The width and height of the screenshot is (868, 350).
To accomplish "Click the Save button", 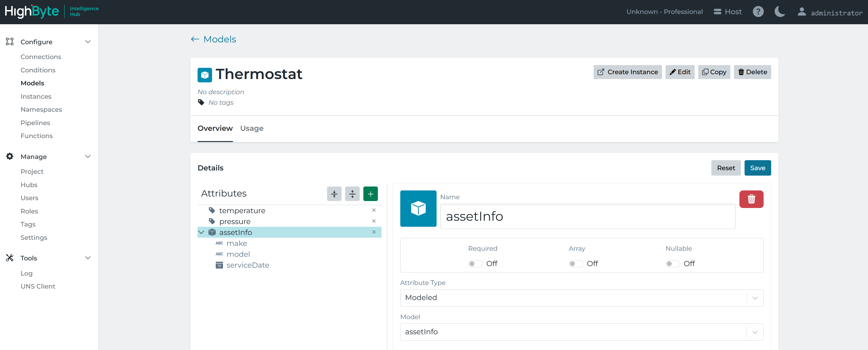I will point(757,167).
